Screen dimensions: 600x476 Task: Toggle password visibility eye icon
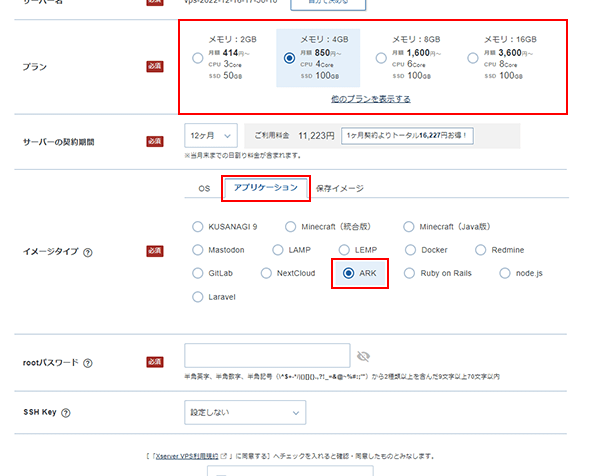pyautogui.click(x=363, y=357)
